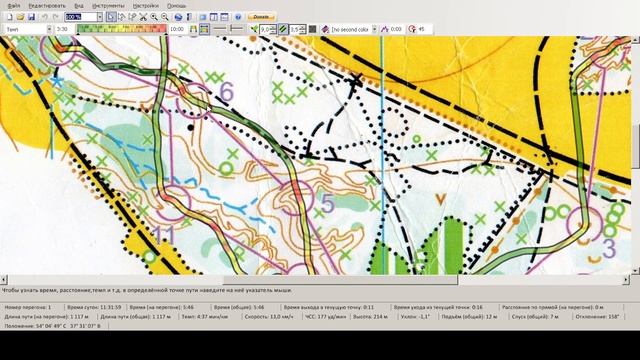The image size is (640, 360).
Task: Save with the floppy disk icon
Action: point(31,17)
